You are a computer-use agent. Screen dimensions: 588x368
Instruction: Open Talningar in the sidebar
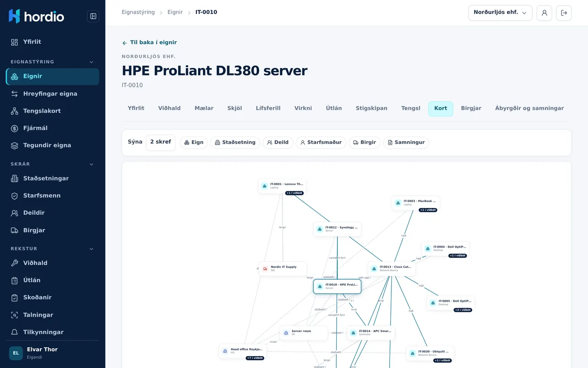pos(52,315)
